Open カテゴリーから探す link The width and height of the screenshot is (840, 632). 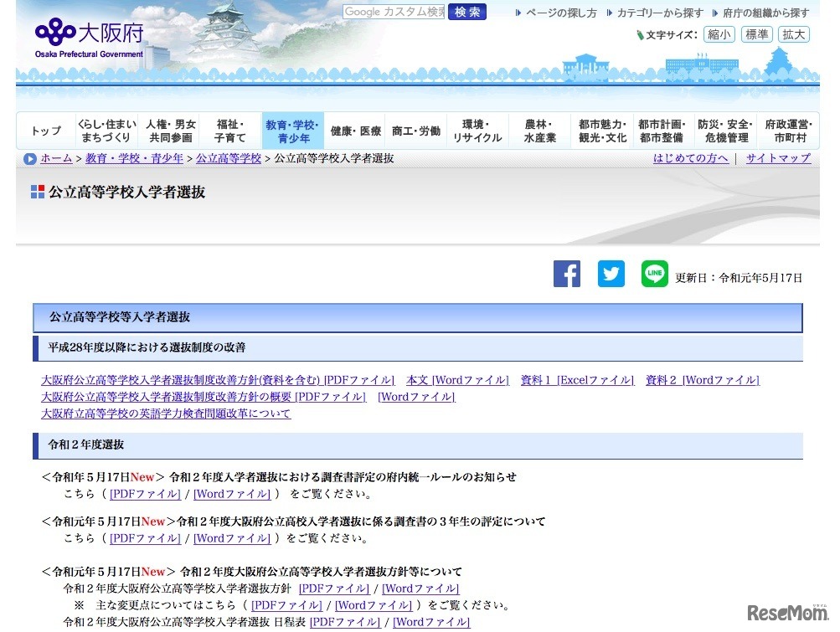[x=659, y=13]
